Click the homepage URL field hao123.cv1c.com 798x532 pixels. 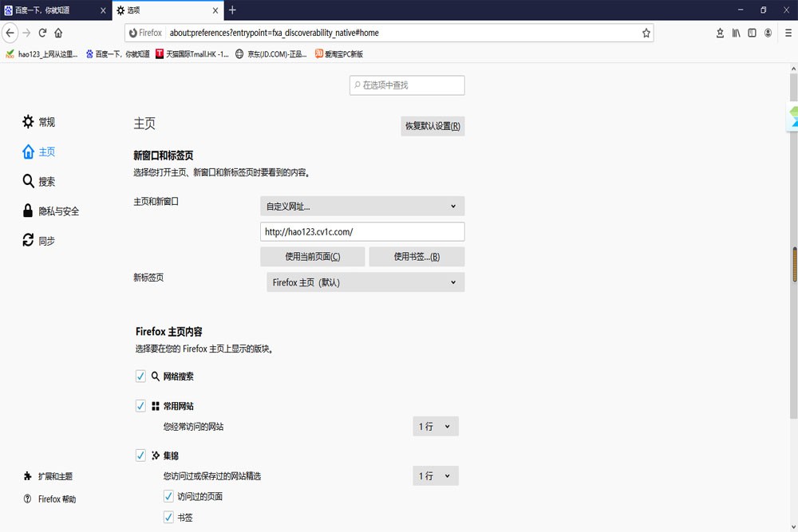(x=362, y=231)
